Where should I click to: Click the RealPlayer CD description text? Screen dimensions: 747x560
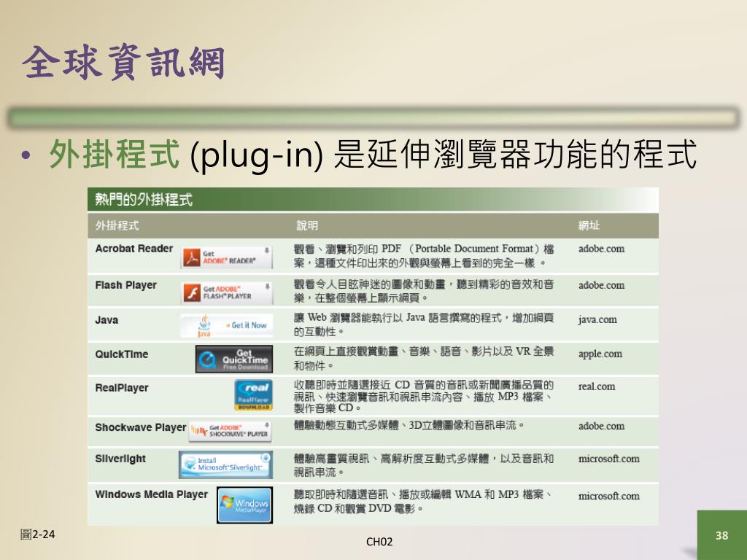(424, 396)
